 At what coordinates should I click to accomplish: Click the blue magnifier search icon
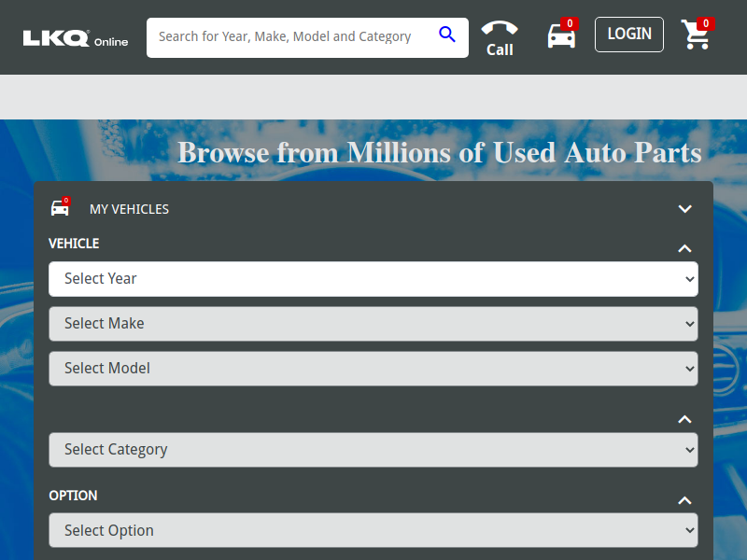(x=447, y=35)
